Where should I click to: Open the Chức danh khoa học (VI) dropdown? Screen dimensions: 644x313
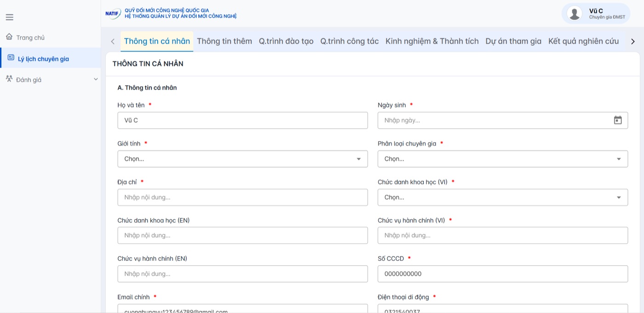pos(503,197)
